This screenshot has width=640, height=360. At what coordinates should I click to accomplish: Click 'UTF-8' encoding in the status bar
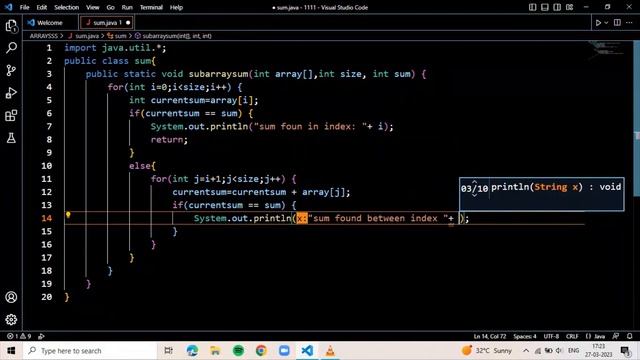coord(551,336)
